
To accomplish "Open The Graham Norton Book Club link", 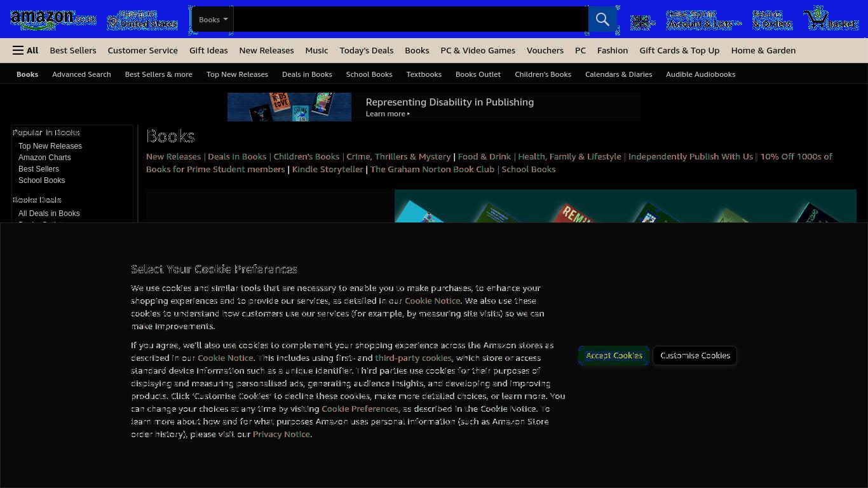I will click(432, 169).
